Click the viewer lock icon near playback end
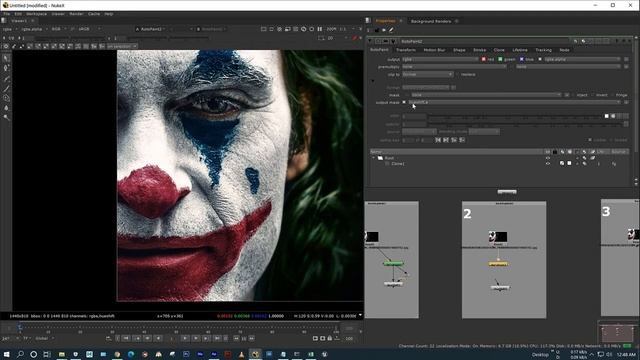 [330, 338]
